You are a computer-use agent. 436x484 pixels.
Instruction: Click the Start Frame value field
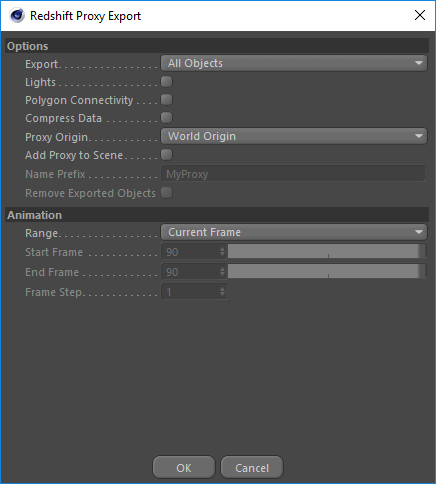(190, 252)
